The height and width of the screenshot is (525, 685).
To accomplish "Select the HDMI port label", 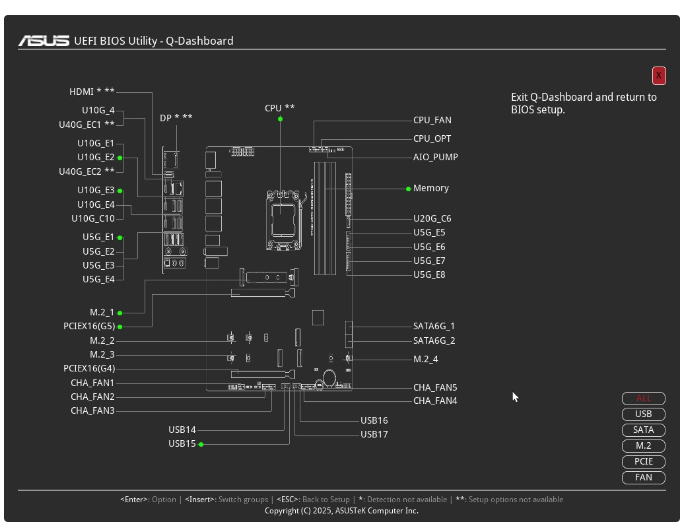I will click(x=92, y=92).
